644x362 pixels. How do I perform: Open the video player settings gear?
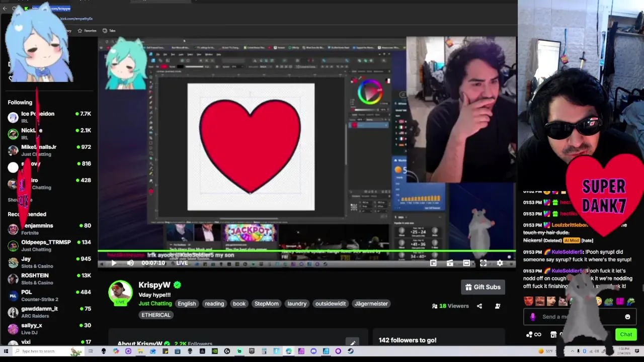[500, 263]
